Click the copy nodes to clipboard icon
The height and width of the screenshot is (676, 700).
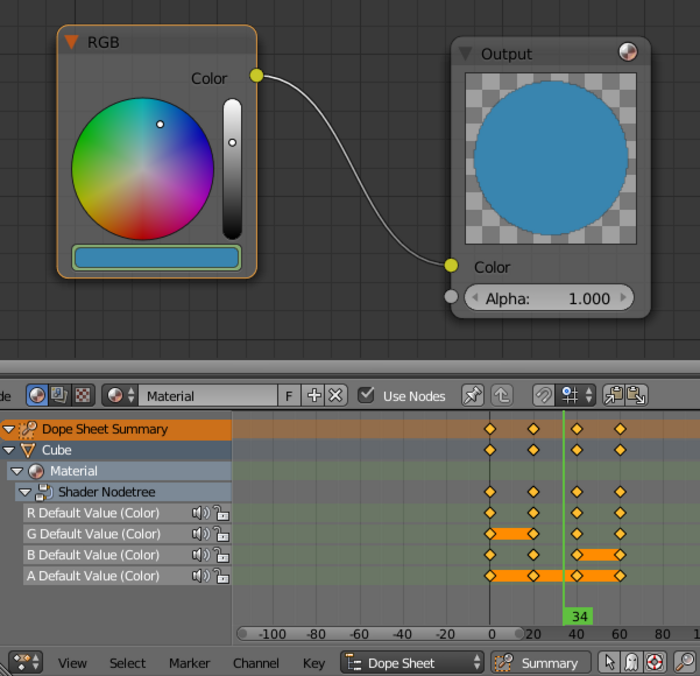[x=614, y=396]
